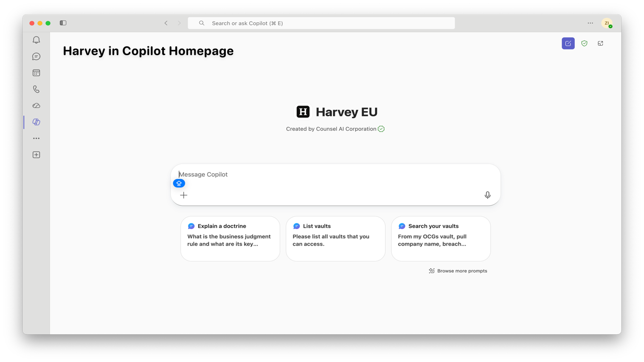Open Browse more prompts link
This screenshot has width=644, height=362.
tap(458, 271)
